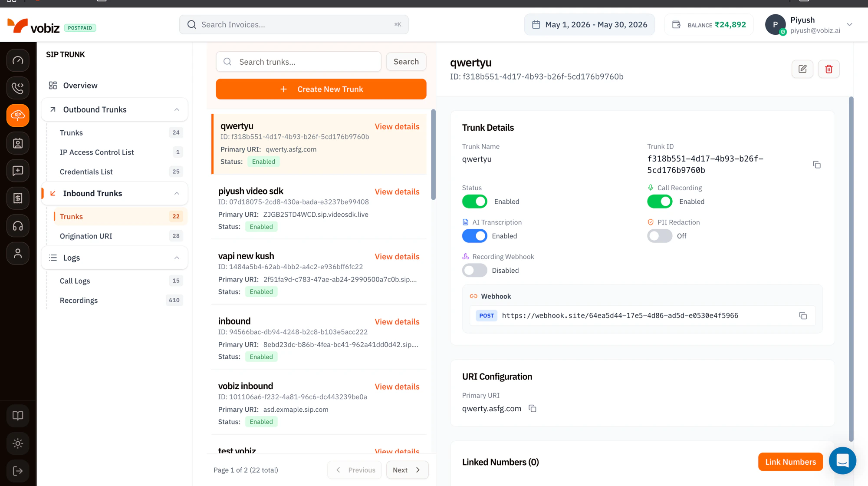Open the messaging plus-bubble icon in sidebar
The width and height of the screenshot is (868, 486).
click(18, 171)
